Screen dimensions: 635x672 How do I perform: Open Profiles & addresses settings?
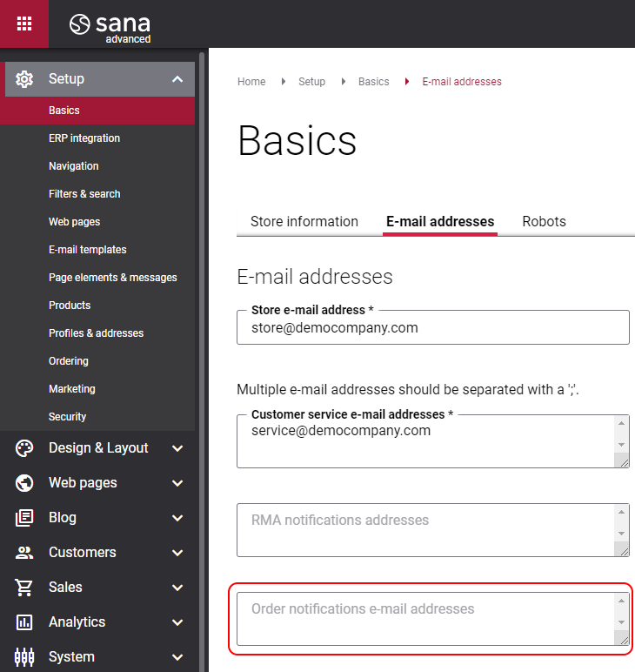[x=97, y=333]
